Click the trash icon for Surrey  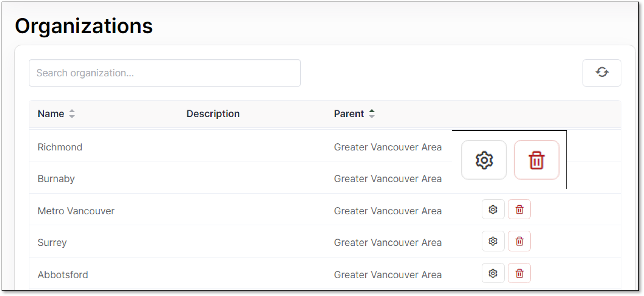(x=519, y=241)
